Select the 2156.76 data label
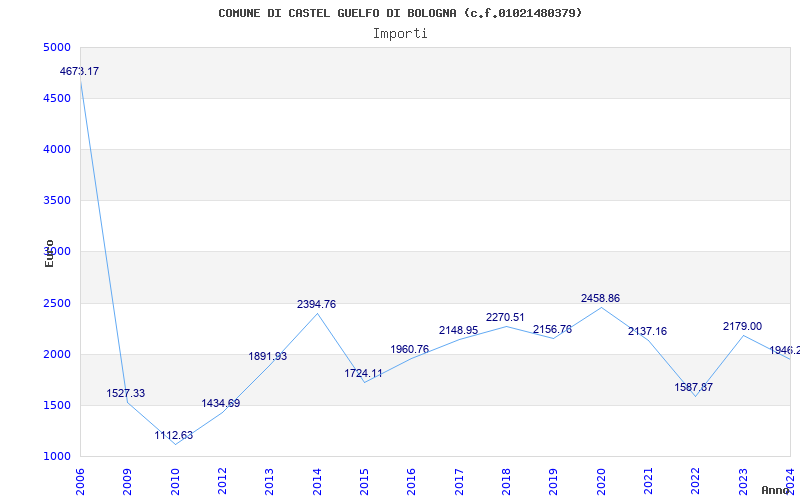The image size is (800, 500). (552, 329)
